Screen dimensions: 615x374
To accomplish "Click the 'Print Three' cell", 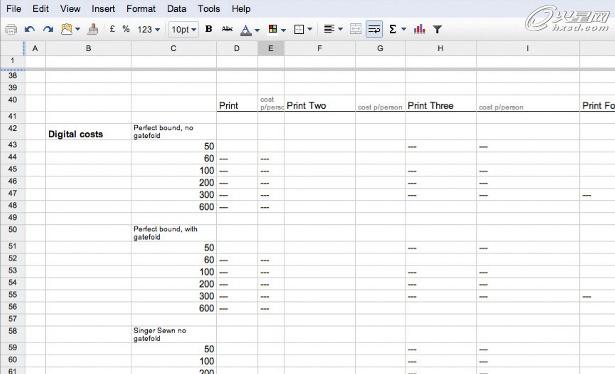I will tap(441, 103).
